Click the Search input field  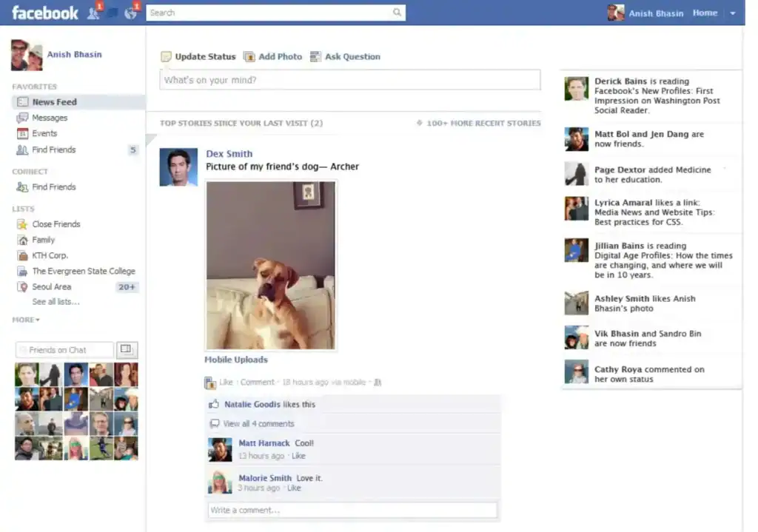click(x=275, y=13)
